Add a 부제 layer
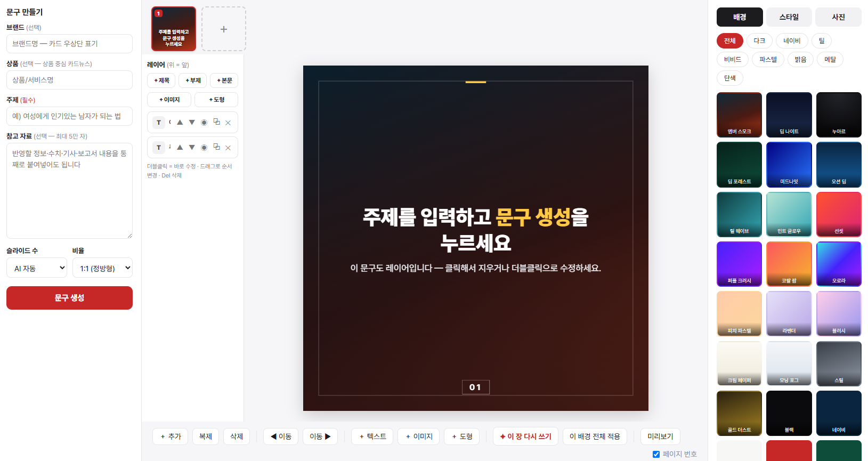 pyautogui.click(x=193, y=80)
